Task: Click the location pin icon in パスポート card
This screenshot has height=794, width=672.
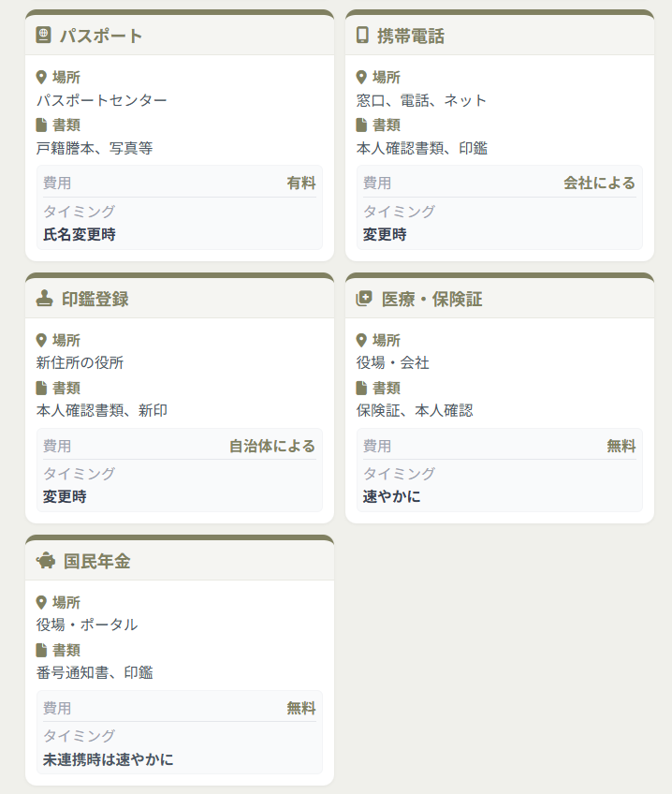Action: (x=41, y=78)
